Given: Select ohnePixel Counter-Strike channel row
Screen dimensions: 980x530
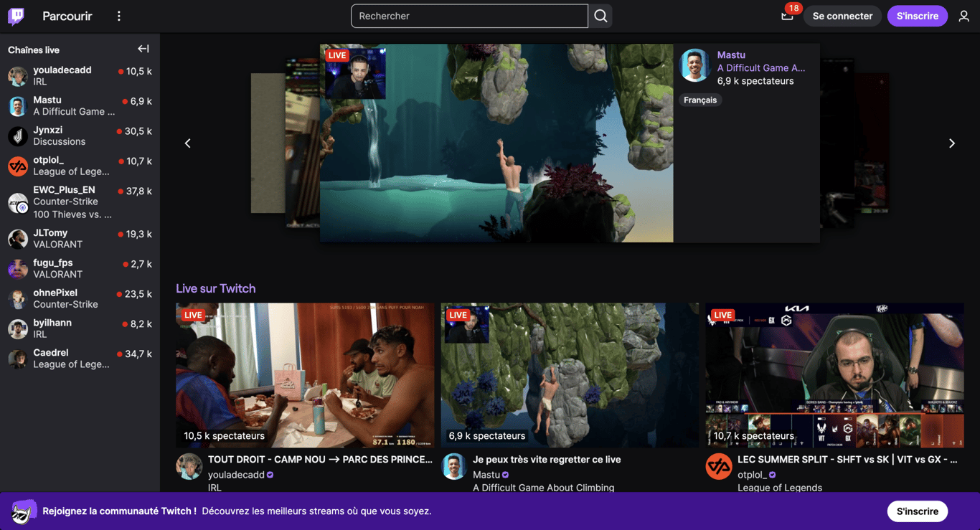Looking at the screenshot, I should pos(80,299).
